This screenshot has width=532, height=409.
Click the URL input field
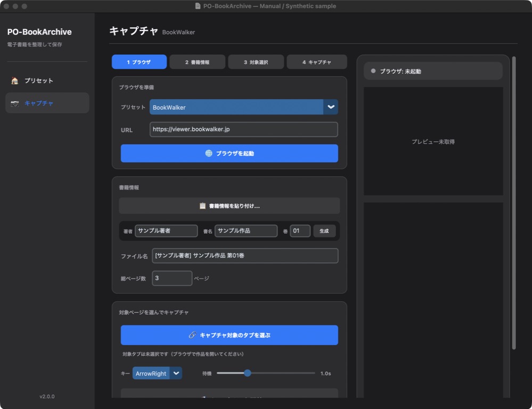click(x=243, y=129)
